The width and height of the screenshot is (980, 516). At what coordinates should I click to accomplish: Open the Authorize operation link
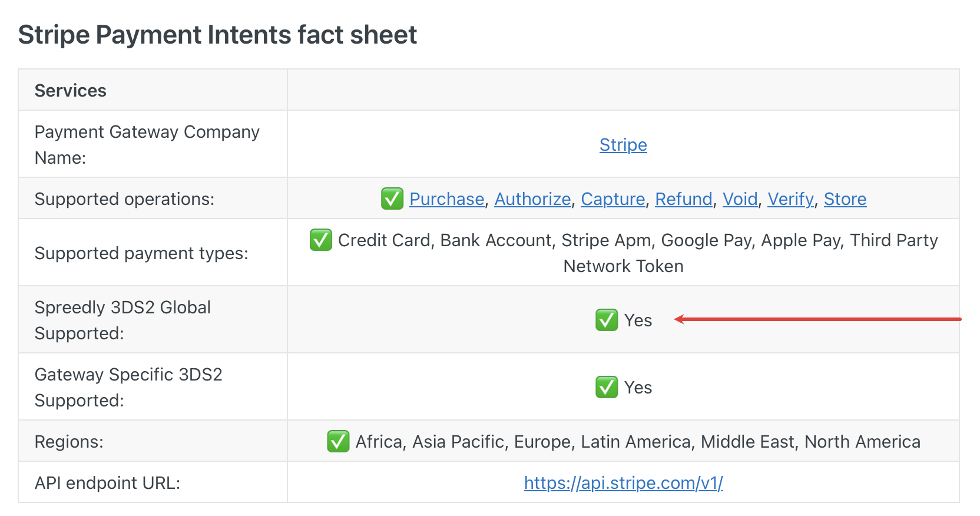pos(532,199)
